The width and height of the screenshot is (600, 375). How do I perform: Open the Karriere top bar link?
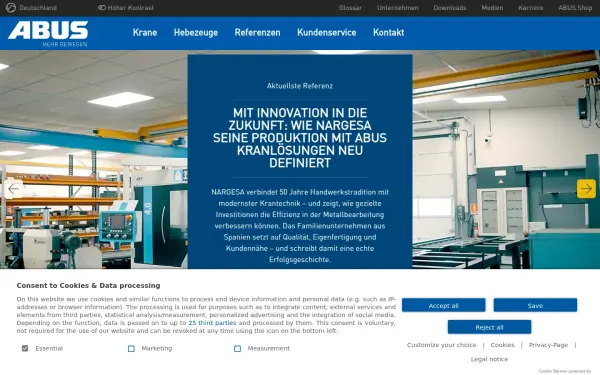531,8
